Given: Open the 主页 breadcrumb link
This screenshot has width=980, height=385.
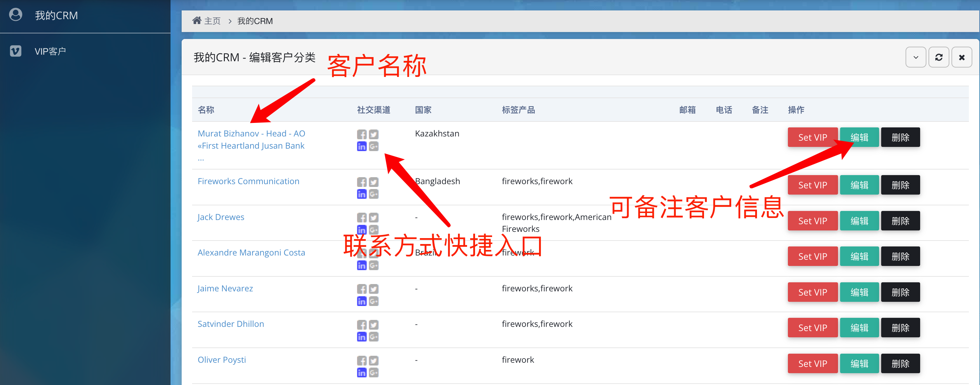Looking at the screenshot, I should click(212, 21).
